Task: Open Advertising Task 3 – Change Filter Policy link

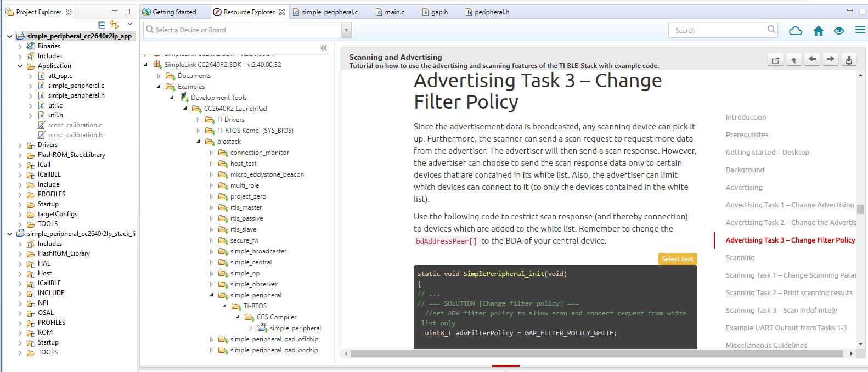Action: [790, 240]
